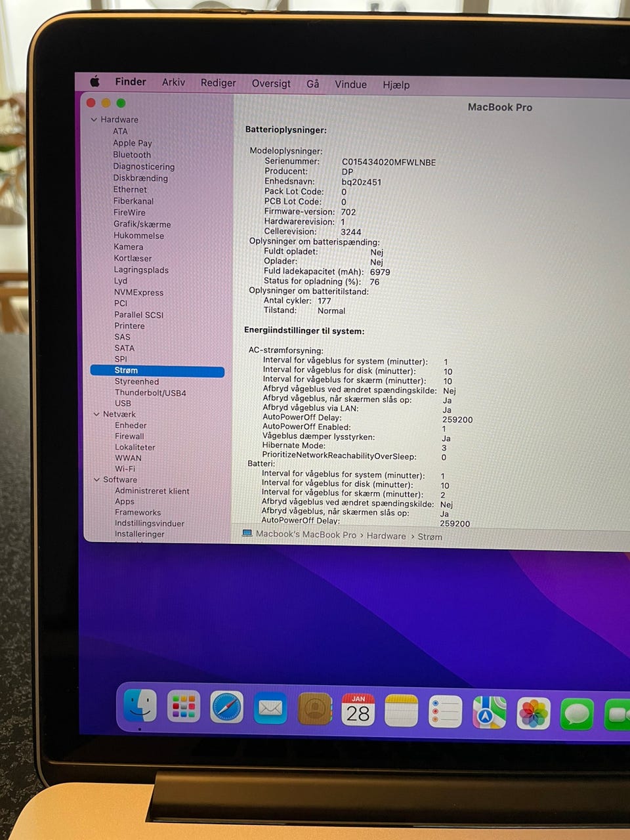The width and height of the screenshot is (630, 840).
Task: Select USB in the sidebar
Action: [123, 404]
